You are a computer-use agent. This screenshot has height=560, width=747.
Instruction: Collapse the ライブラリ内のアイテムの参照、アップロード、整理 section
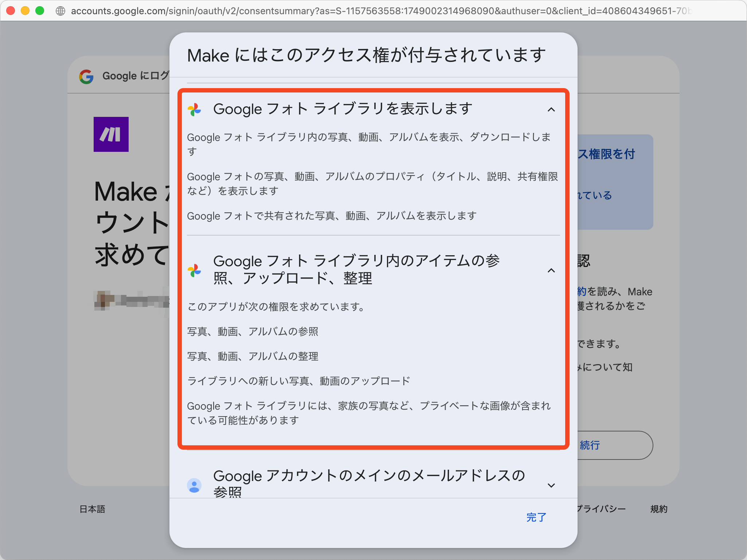(551, 270)
